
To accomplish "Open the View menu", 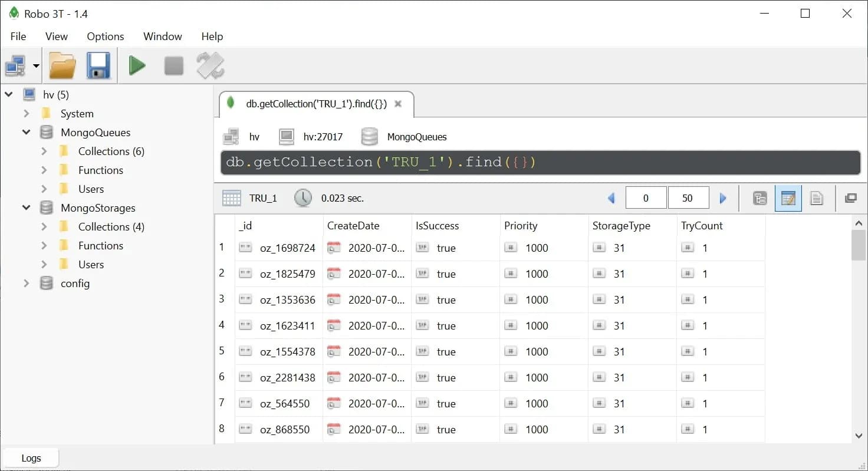I will coord(57,37).
